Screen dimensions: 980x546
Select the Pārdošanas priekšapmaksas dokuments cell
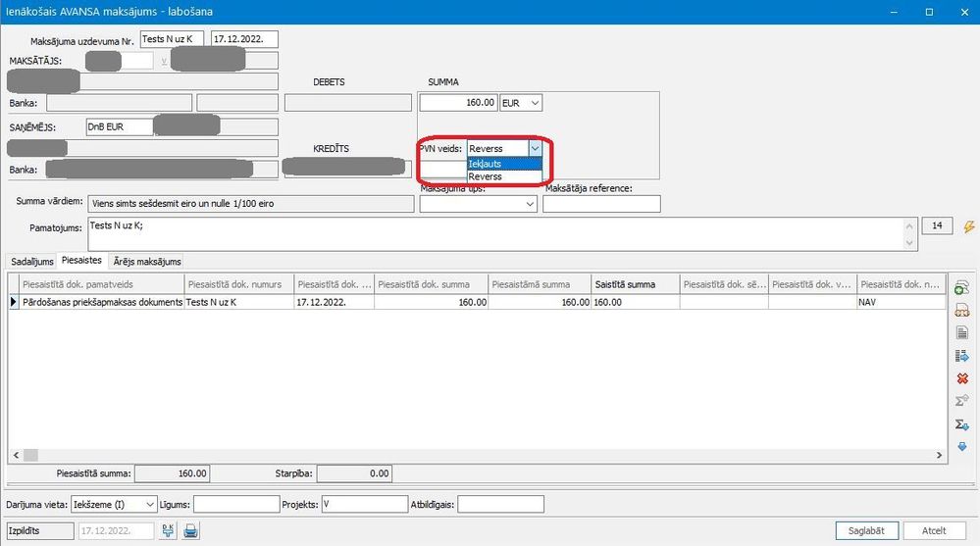coord(102,302)
